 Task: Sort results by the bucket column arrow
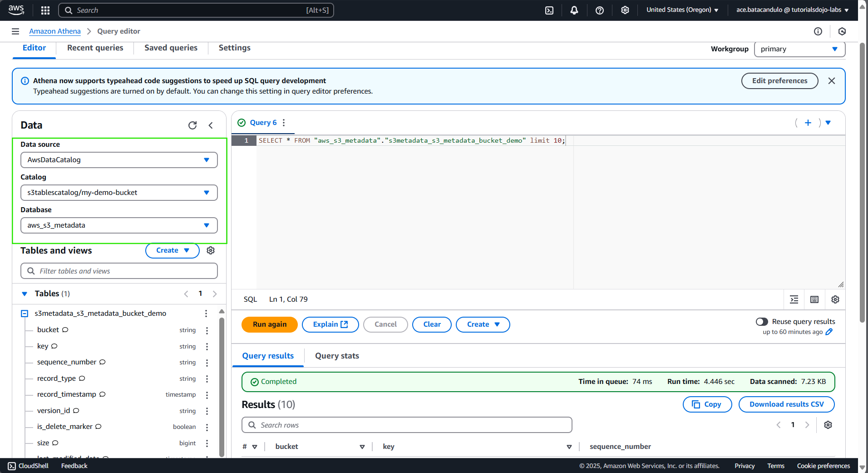pos(362,447)
